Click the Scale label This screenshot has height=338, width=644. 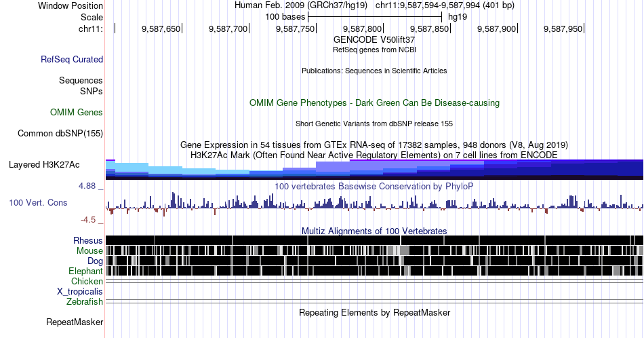(x=92, y=17)
